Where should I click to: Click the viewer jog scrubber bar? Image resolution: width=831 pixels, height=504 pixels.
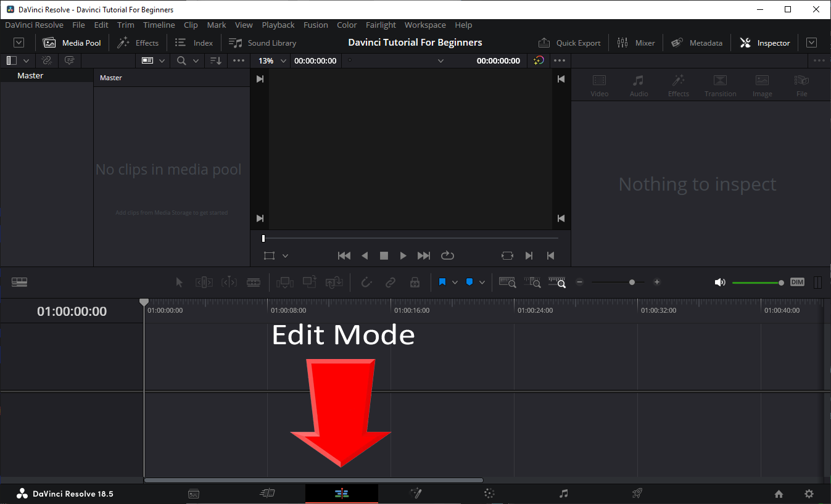pos(410,238)
